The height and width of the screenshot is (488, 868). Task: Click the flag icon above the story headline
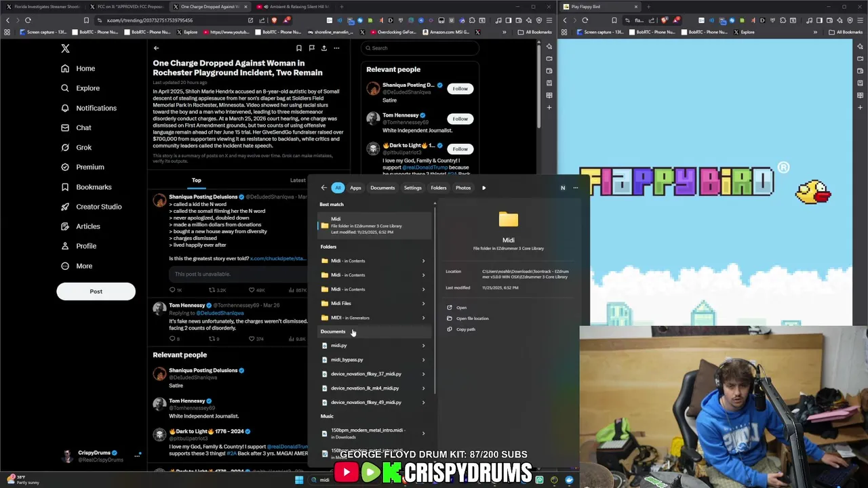pyautogui.click(x=311, y=48)
